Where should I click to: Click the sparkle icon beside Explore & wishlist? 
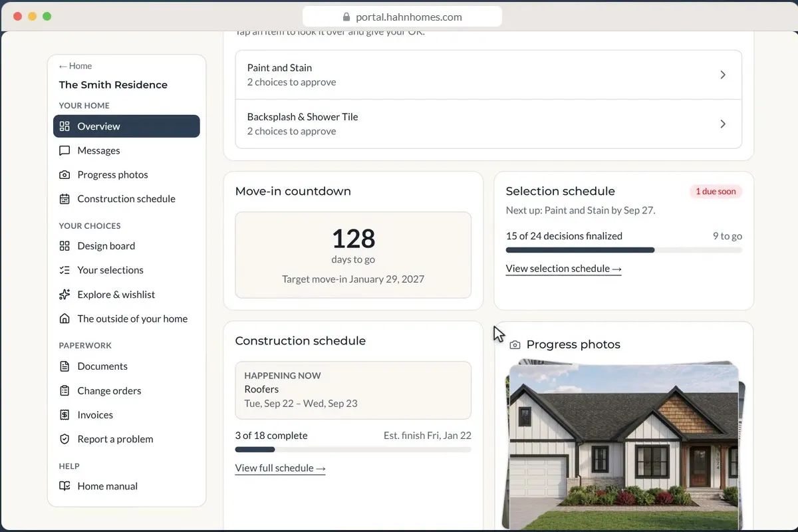point(65,295)
